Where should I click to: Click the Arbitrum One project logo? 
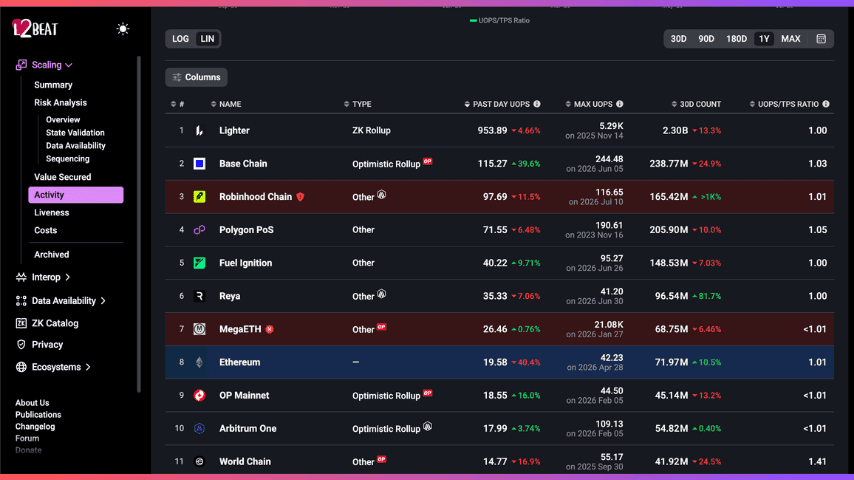pos(199,429)
